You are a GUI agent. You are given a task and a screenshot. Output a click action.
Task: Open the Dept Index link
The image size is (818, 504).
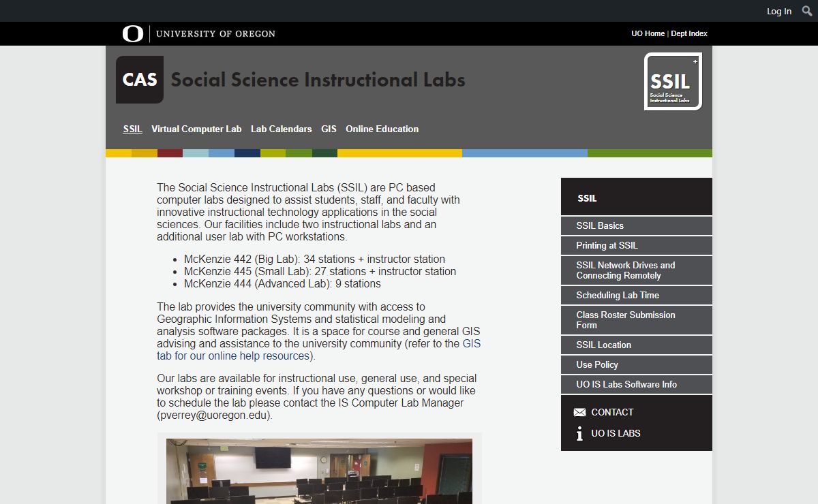point(688,33)
